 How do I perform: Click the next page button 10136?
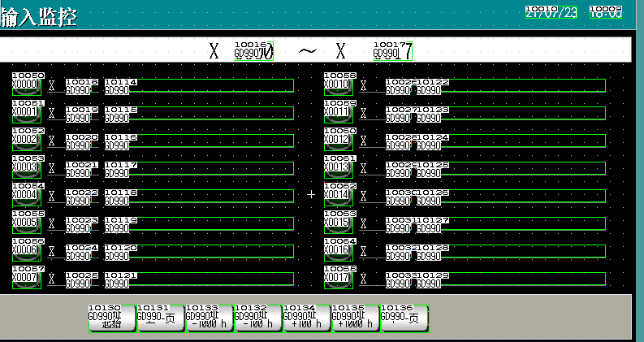[404, 318]
